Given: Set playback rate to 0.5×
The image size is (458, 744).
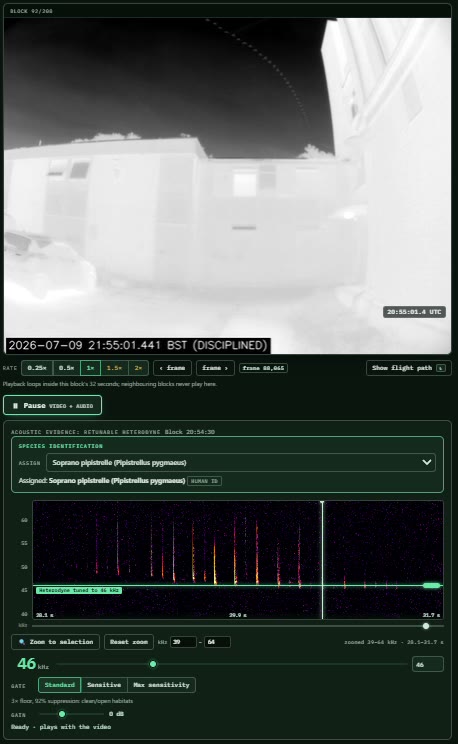Looking at the screenshot, I should coord(66,368).
